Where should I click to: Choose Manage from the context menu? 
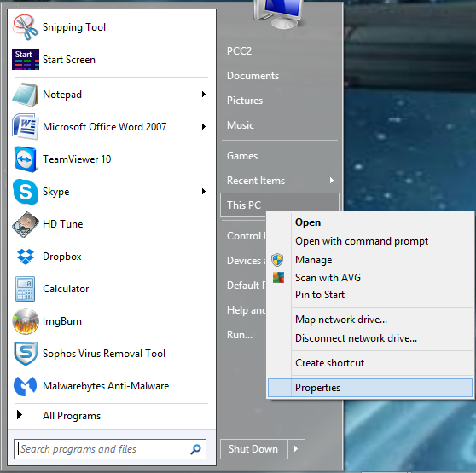click(369, 260)
